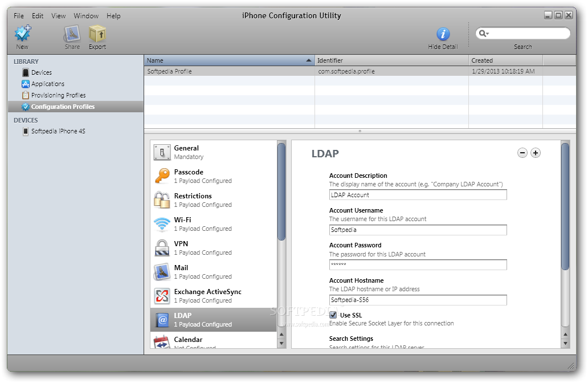
Task: Click the LDAP detail pane scrollbar thumb
Action: tap(565, 206)
